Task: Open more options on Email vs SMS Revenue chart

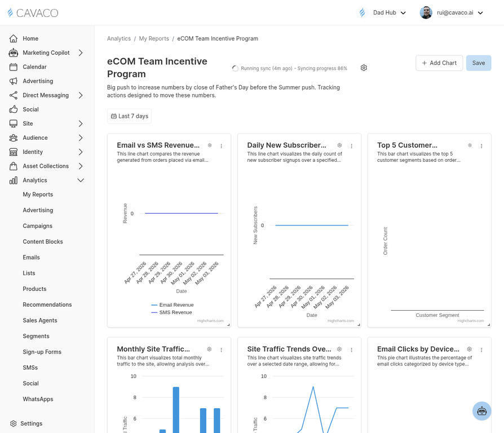Action: click(x=221, y=146)
